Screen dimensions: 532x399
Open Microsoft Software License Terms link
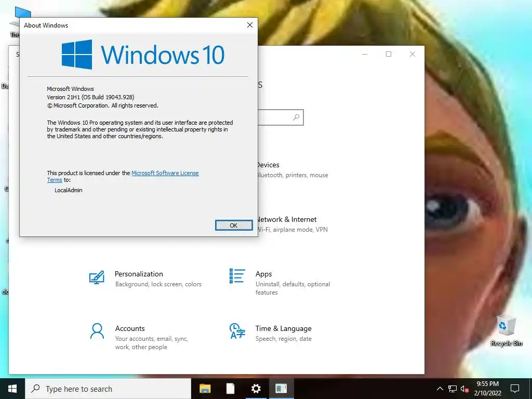coord(165,173)
